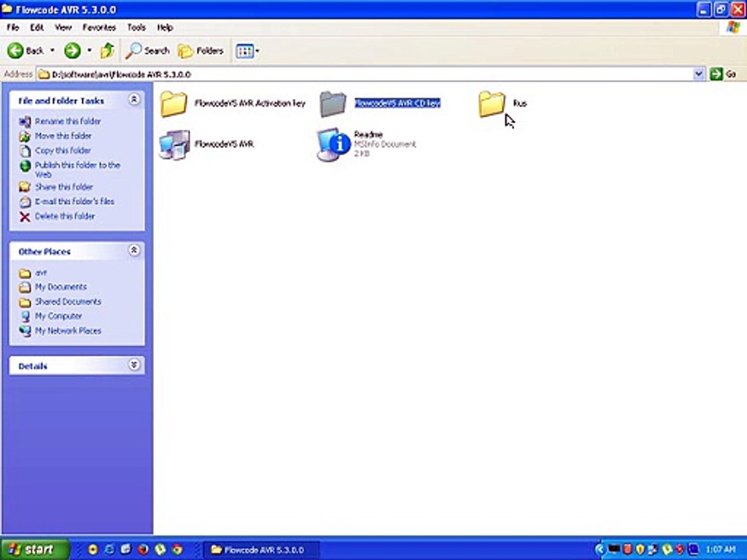Click the taskbar clock showing 1:07 AM

721,549
